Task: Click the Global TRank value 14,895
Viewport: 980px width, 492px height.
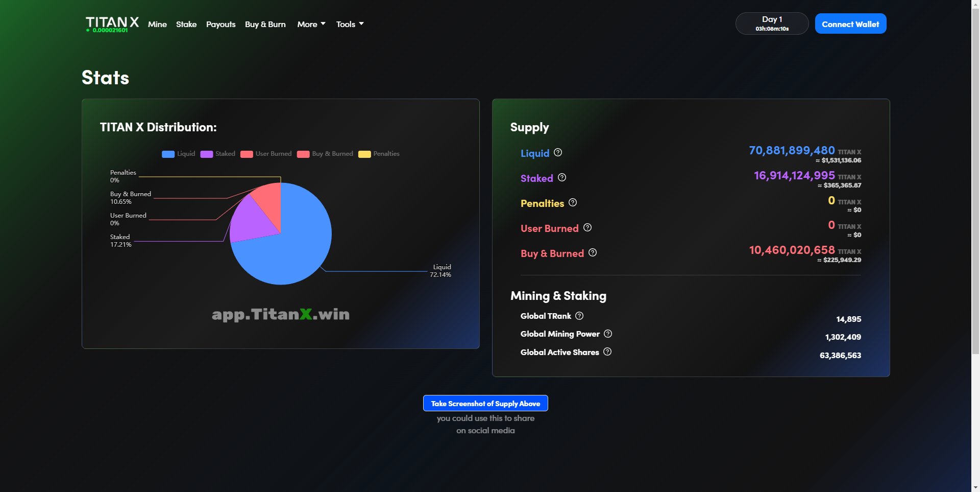Action: pyautogui.click(x=848, y=319)
